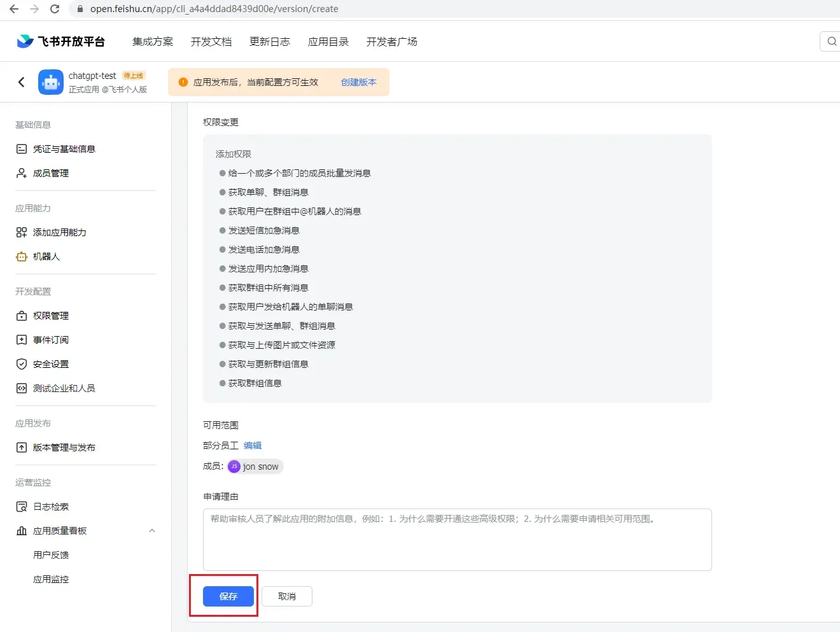Click permission text 获取与上传图片或文件资源
Screen dimensions: 840x632
tap(281, 345)
